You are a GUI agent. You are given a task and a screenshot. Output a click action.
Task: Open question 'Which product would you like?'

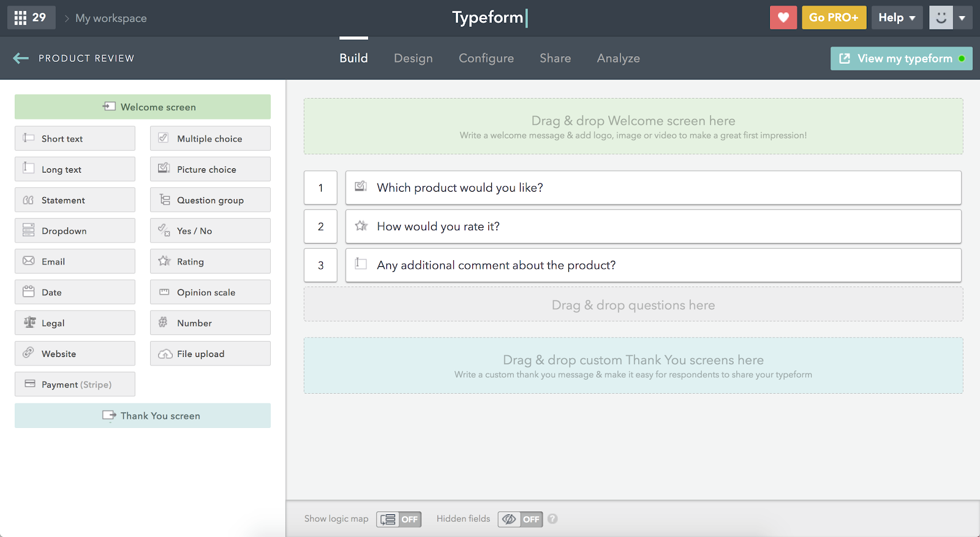tap(654, 187)
